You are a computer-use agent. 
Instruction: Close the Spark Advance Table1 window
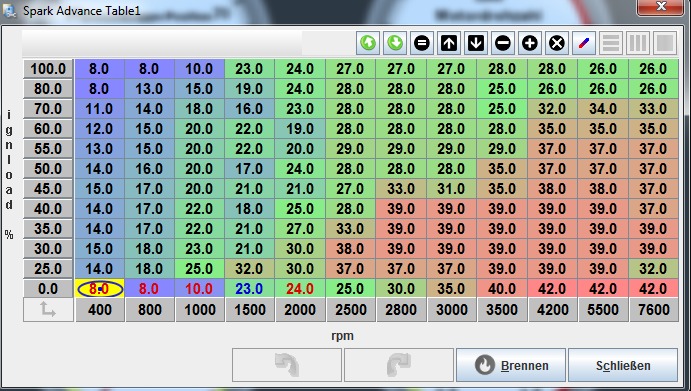(661, 7)
